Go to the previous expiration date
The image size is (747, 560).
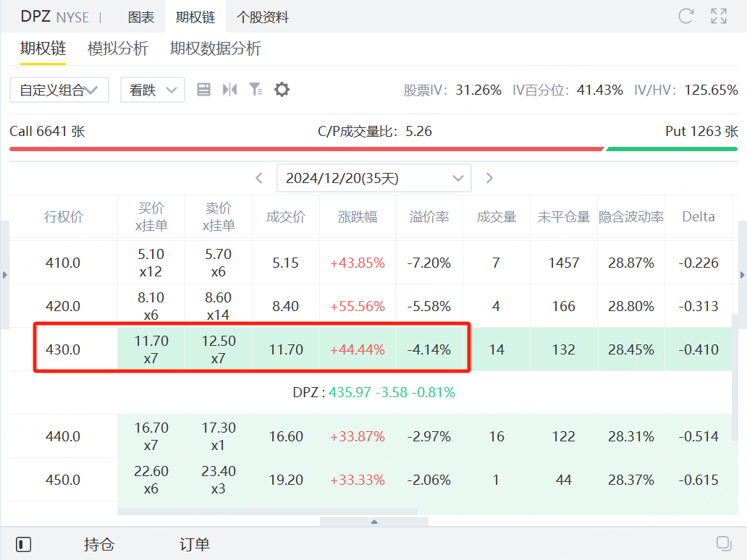(x=258, y=178)
